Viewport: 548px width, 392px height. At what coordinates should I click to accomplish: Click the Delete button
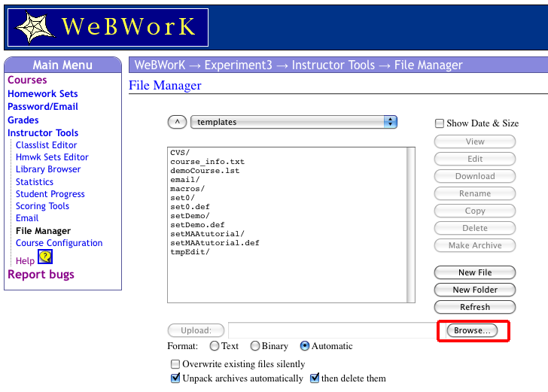tap(475, 228)
